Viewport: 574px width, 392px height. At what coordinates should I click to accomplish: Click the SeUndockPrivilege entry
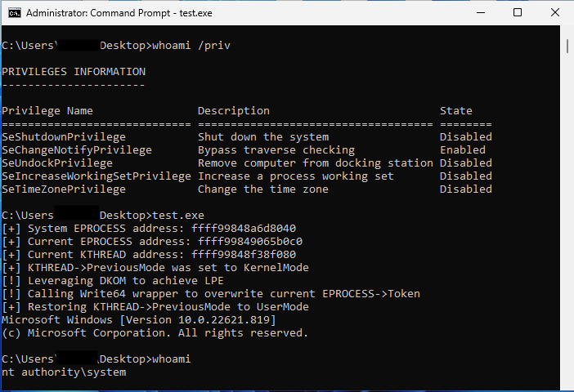point(57,163)
